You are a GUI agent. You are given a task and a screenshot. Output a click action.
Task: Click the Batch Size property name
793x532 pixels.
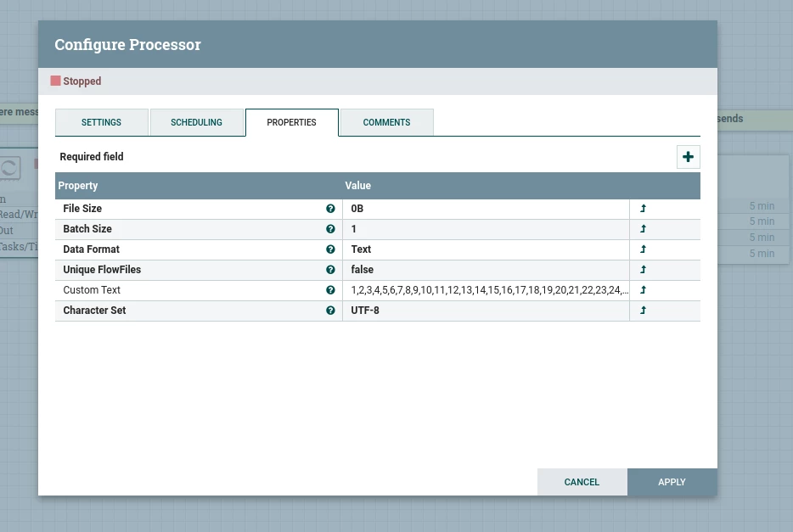pos(87,229)
